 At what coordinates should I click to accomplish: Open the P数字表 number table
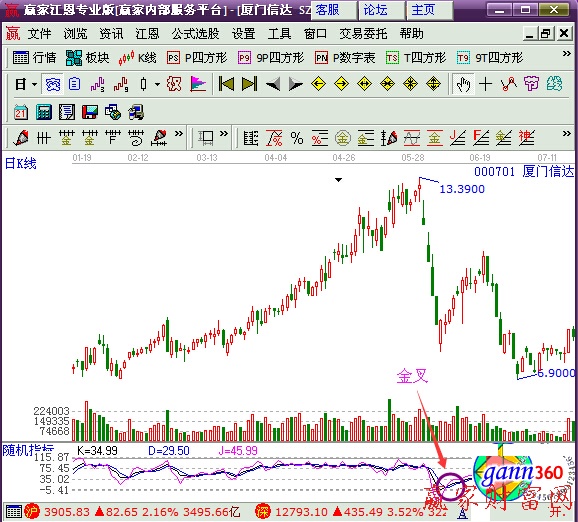(345, 58)
